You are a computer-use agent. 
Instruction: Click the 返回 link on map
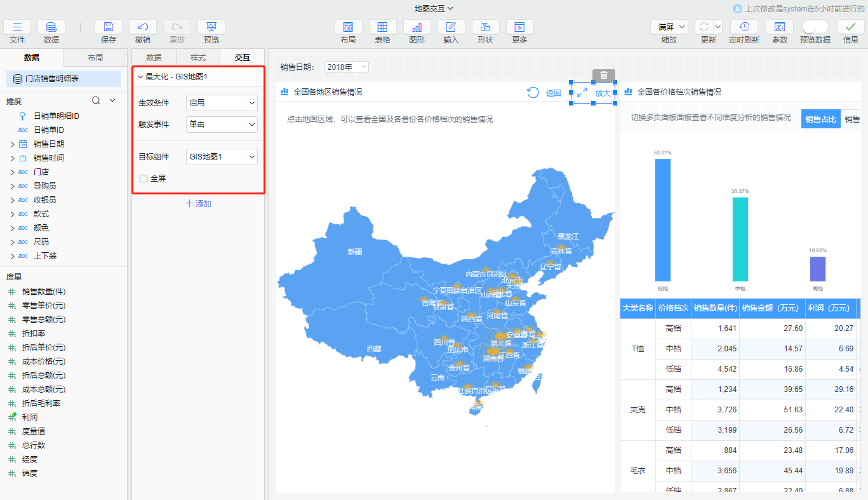coord(554,93)
